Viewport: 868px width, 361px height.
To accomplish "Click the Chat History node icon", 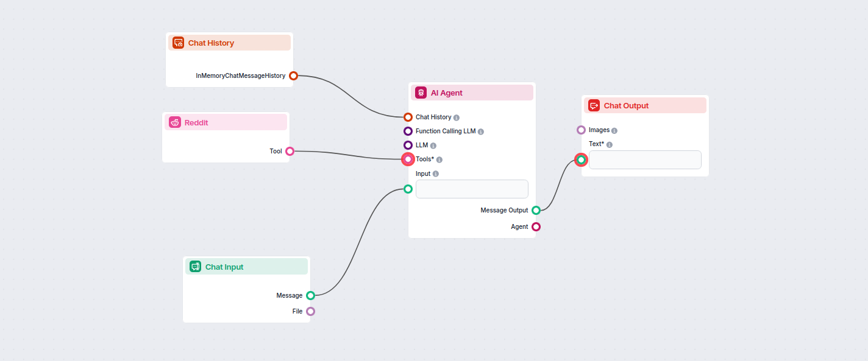I will (178, 43).
